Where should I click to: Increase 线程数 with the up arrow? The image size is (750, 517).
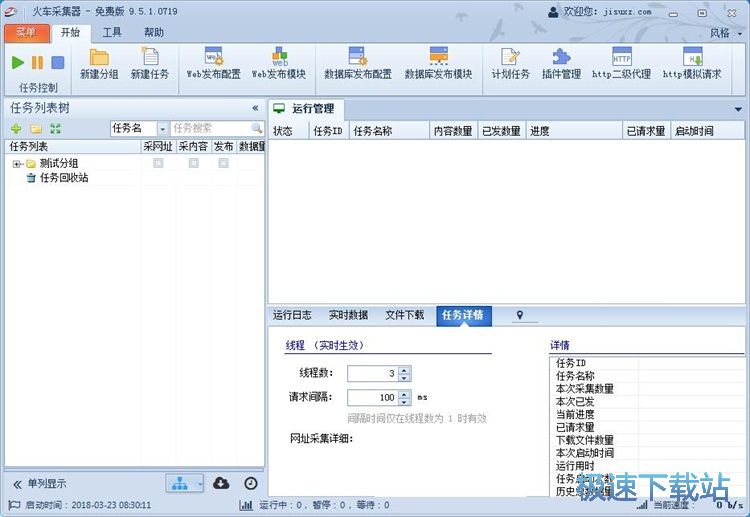coord(404,369)
